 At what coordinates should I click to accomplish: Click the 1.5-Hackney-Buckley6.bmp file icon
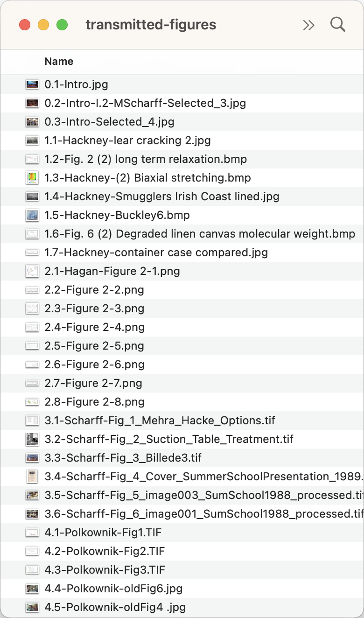pos(32,215)
